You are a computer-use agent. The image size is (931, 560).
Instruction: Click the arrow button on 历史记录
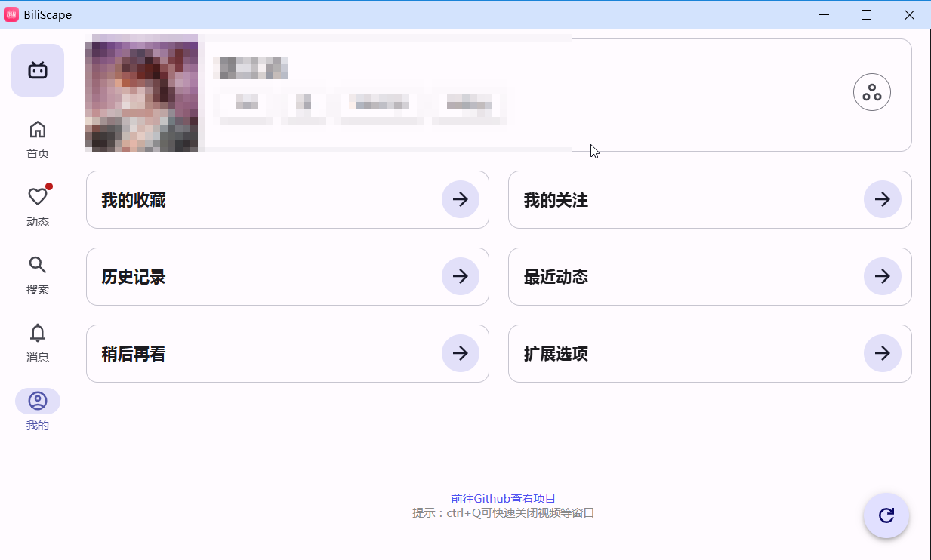point(461,276)
